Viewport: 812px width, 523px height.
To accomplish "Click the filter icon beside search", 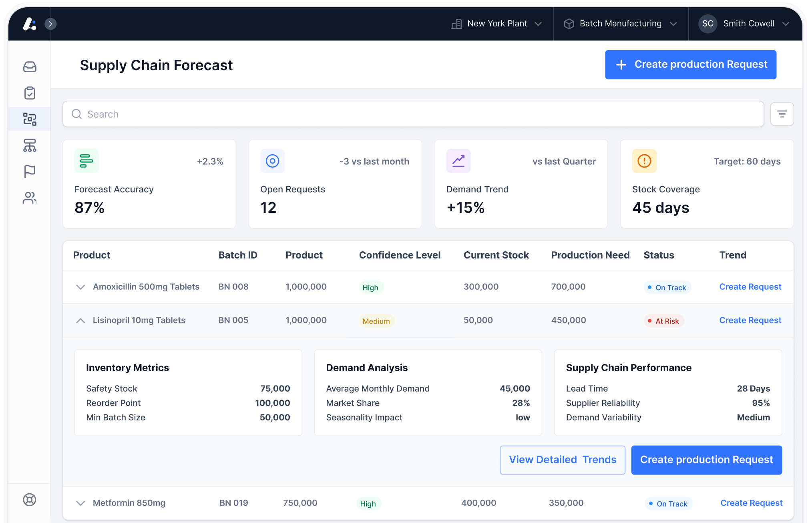I will click(782, 114).
